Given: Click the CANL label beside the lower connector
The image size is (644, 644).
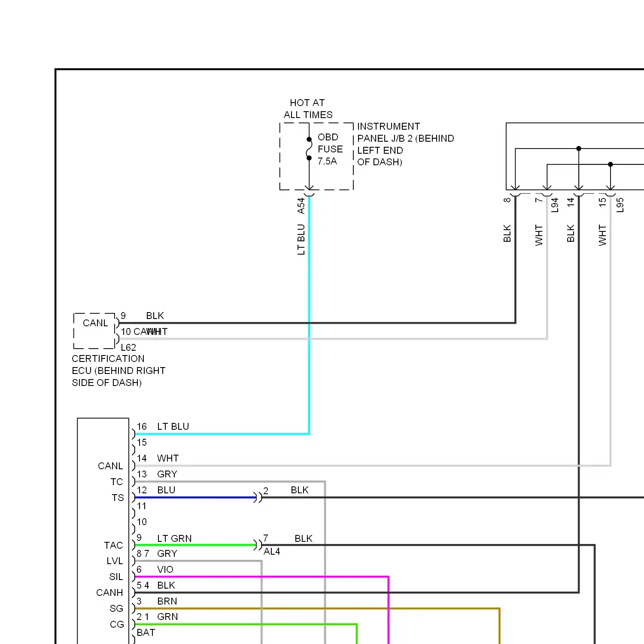Looking at the screenshot, I should [110, 466].
